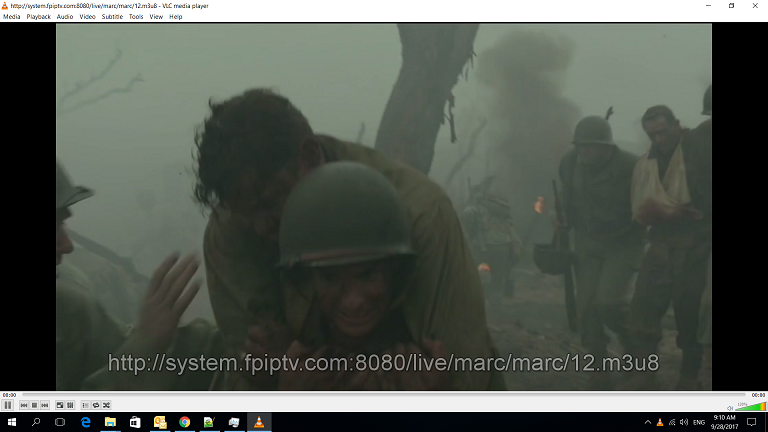Screen dimensions: 768x432
Task: Open Outlook mail app in taskbar
Action: (x=160, y=422)
